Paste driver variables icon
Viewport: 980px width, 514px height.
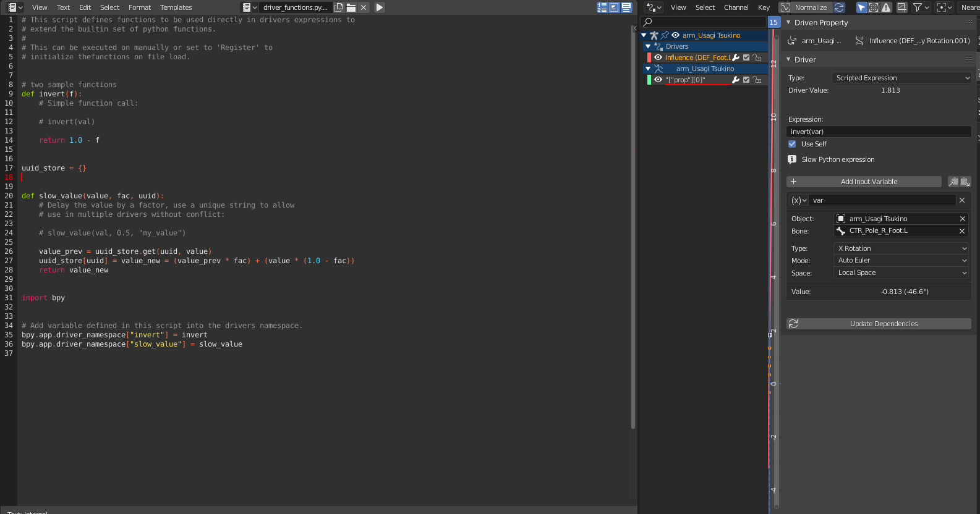[x=965, y=182]
